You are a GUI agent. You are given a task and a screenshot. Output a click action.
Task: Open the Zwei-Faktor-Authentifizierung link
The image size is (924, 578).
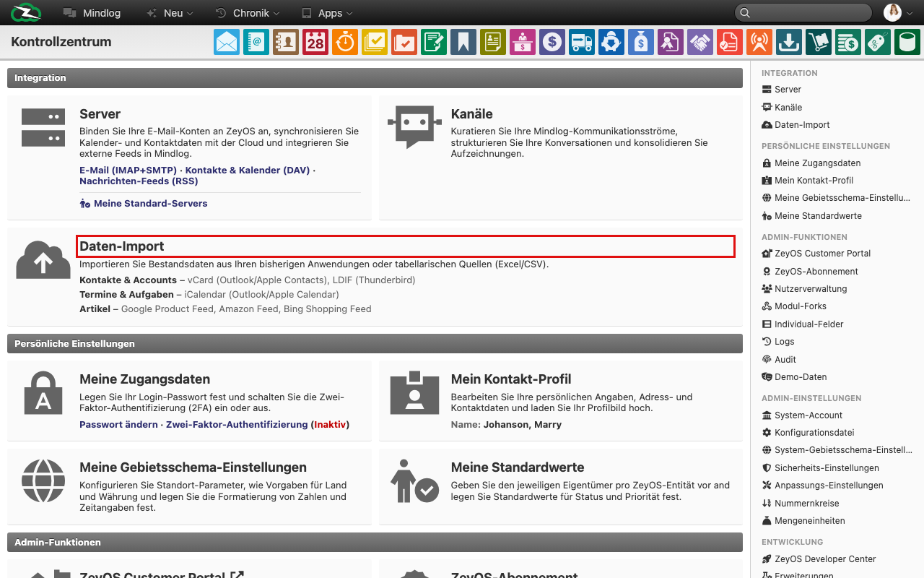[x=237, y=425]
